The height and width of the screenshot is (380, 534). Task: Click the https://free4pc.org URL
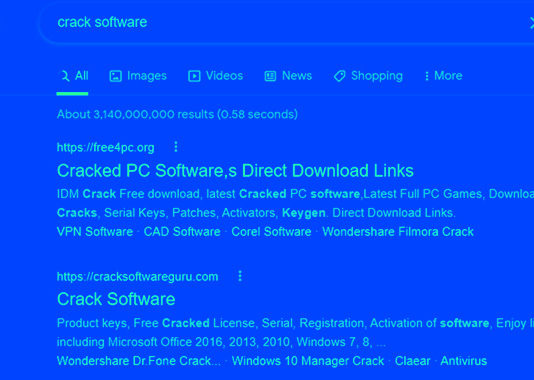[x=106, y=147]
